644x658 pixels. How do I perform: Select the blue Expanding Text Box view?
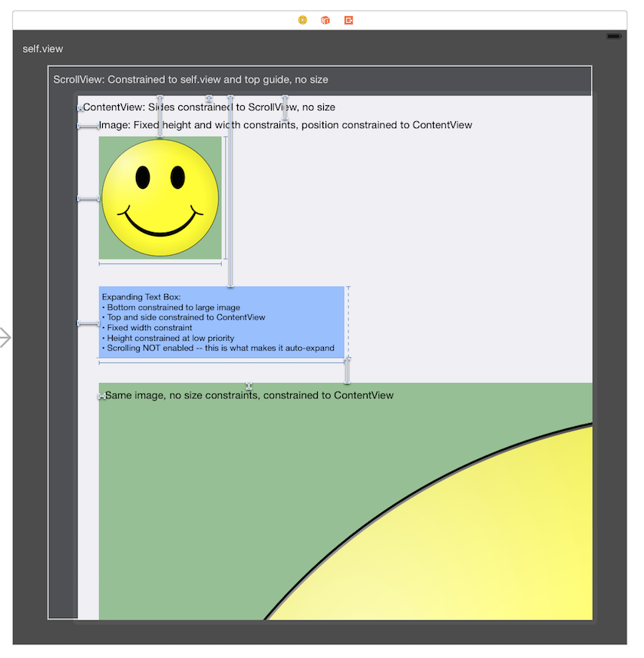pyautogui.click(x=221, y=322)
